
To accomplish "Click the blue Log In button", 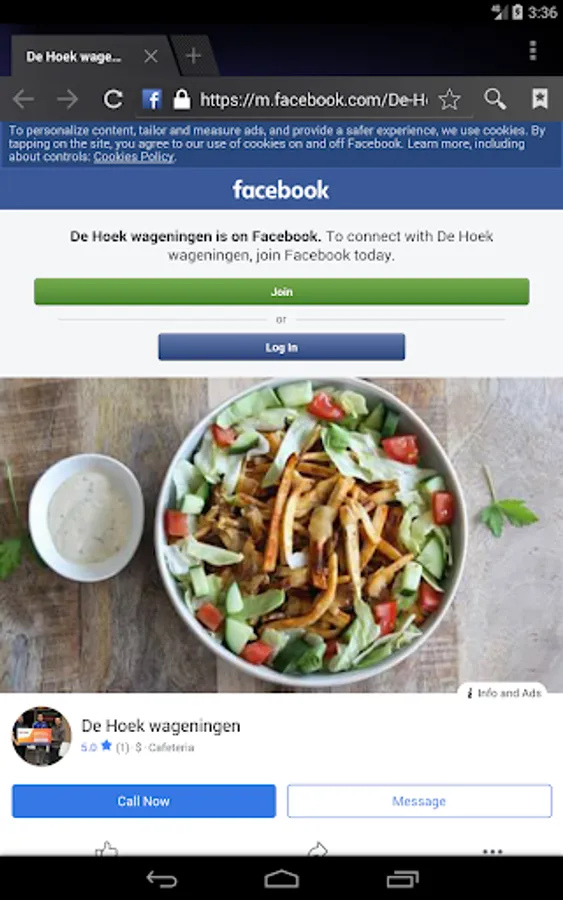I will tap(281, 347).
